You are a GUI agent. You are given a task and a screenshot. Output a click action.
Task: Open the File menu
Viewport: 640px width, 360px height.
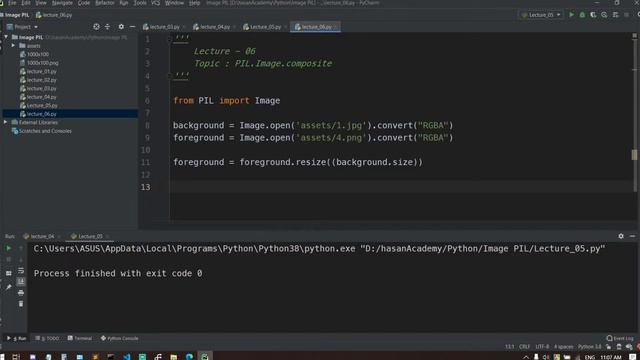(x=12, y=3)
